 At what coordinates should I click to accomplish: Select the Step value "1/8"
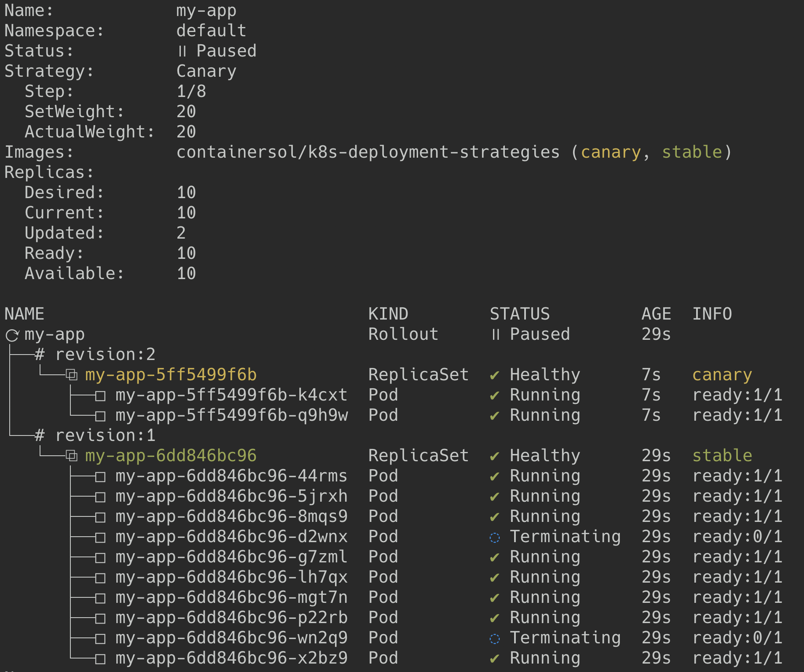(191, 91)
